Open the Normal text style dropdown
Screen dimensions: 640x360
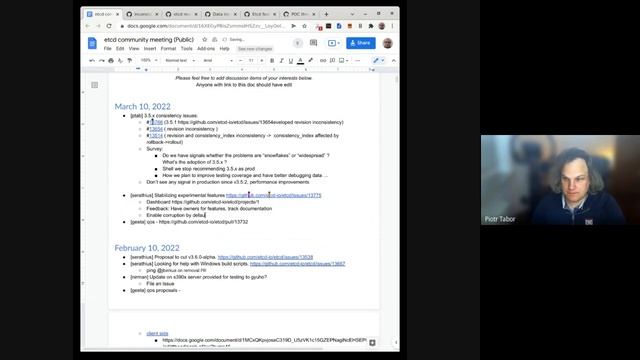click(180, 60)
